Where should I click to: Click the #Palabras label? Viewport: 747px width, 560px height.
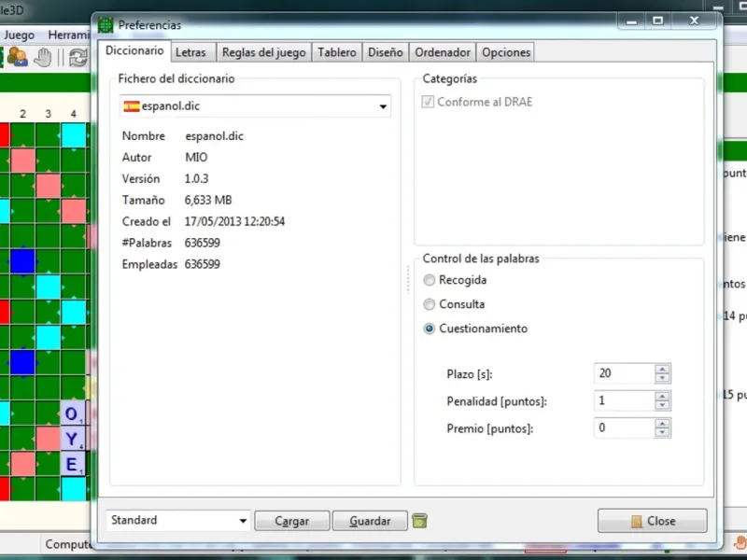pos(147,243)
